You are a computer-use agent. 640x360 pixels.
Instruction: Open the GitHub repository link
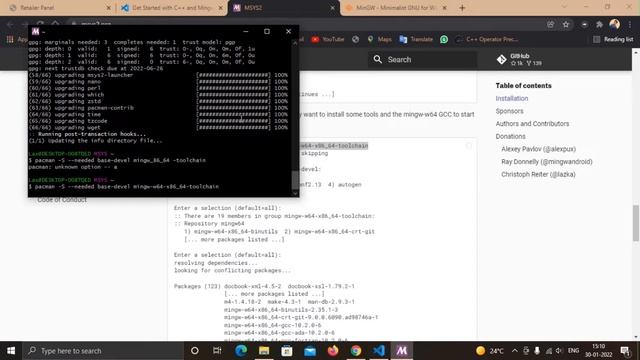(519, 60)
